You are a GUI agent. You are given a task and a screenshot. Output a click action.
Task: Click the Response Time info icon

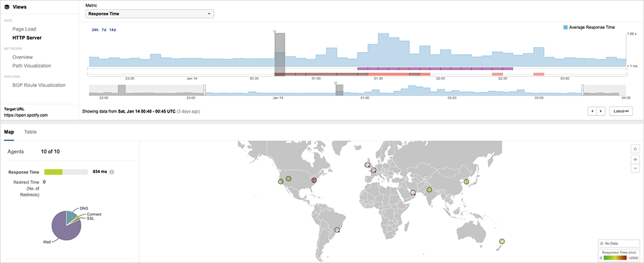112,172
